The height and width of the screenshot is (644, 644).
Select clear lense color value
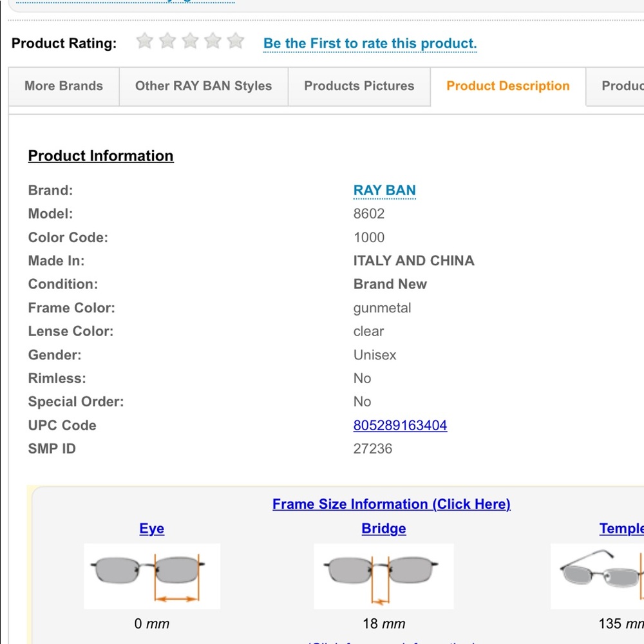point(368,332)
